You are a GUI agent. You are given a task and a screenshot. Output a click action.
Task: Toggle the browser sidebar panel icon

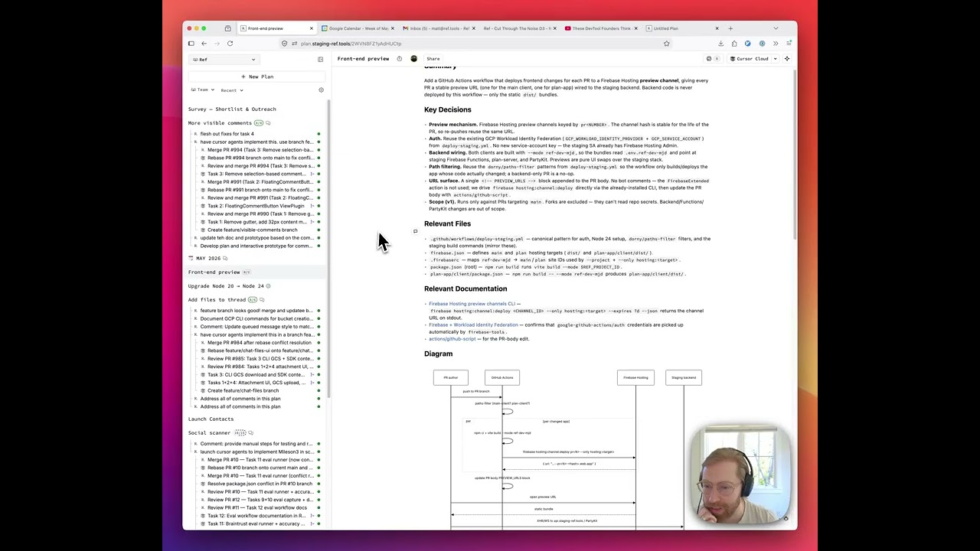pos(191,44)
